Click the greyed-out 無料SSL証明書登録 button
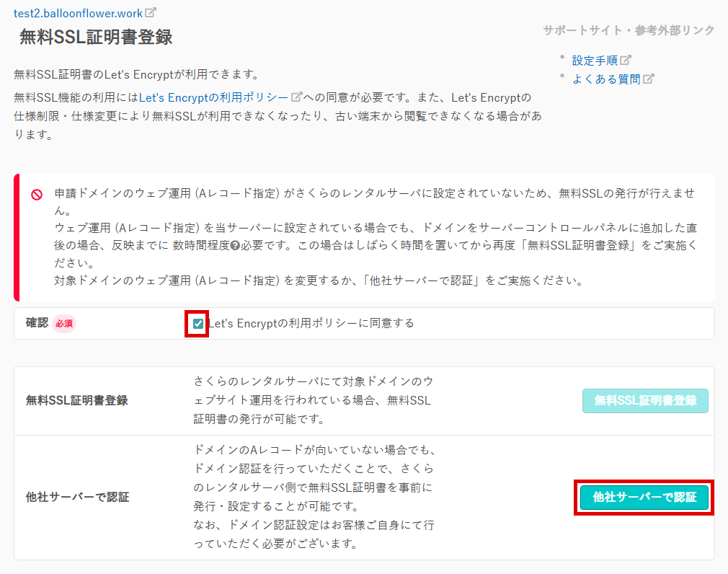Viewport: 728px width, 574px height. [644, 401]
